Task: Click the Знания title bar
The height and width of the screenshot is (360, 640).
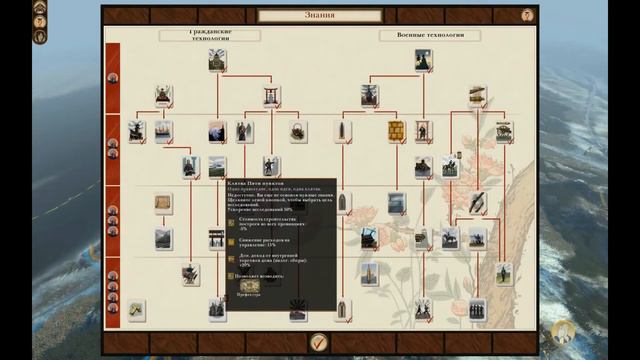Action: [x=320, y=16]
